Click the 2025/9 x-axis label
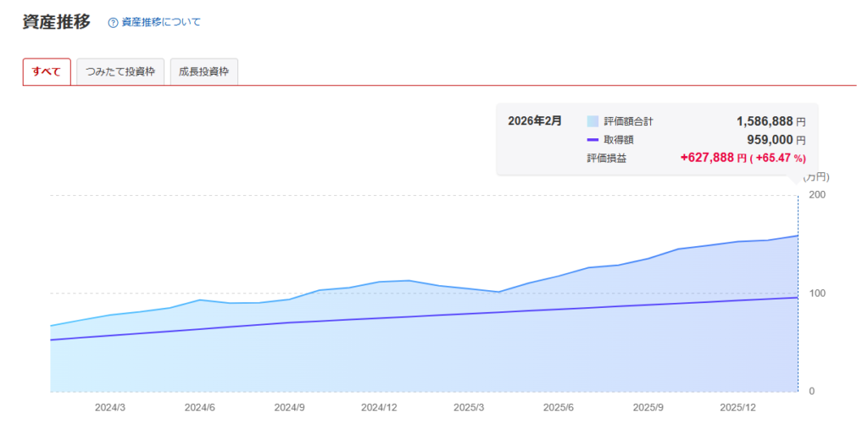This screenshot has height=442, width=868. tap(648, 408)
